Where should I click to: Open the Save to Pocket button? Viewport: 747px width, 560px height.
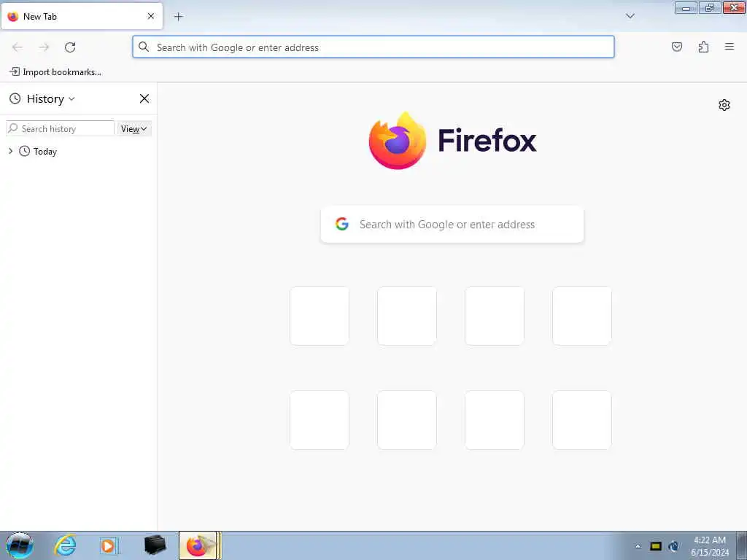tap(677, 47)
